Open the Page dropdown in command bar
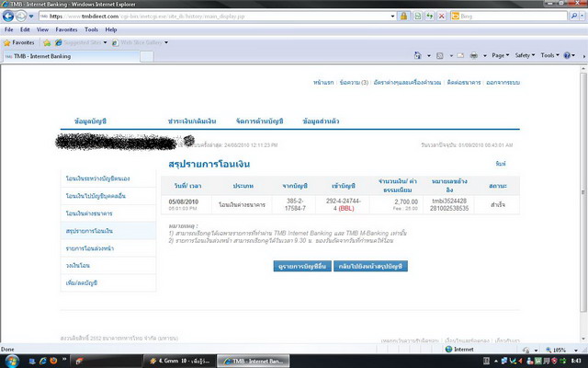 [497, 56]
